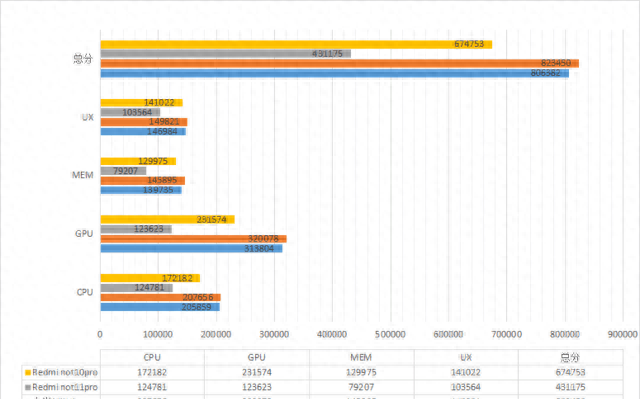Select the 129975 cell in the data table
The height and width of the screenshot is (399, 640).
tap(361, 372)
